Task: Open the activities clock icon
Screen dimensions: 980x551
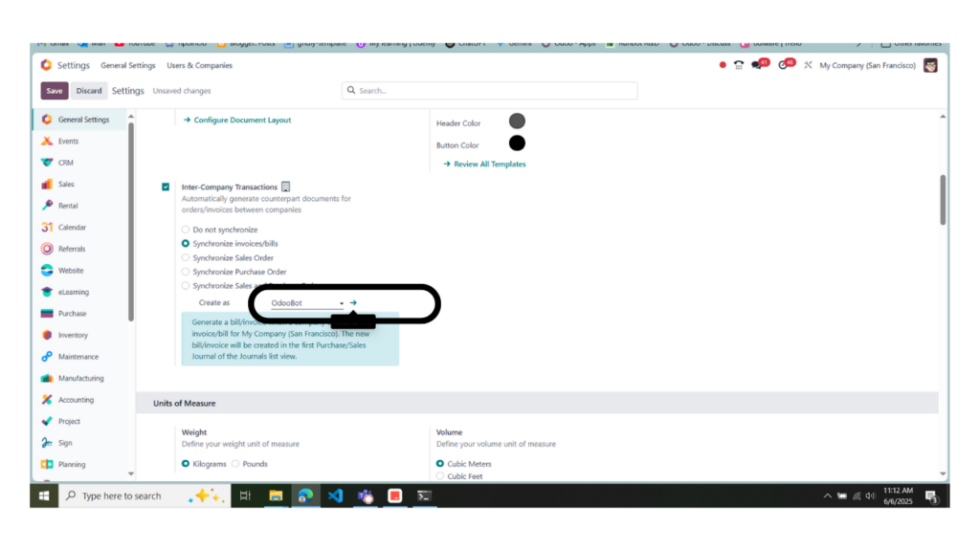Action: coord(785,64)
